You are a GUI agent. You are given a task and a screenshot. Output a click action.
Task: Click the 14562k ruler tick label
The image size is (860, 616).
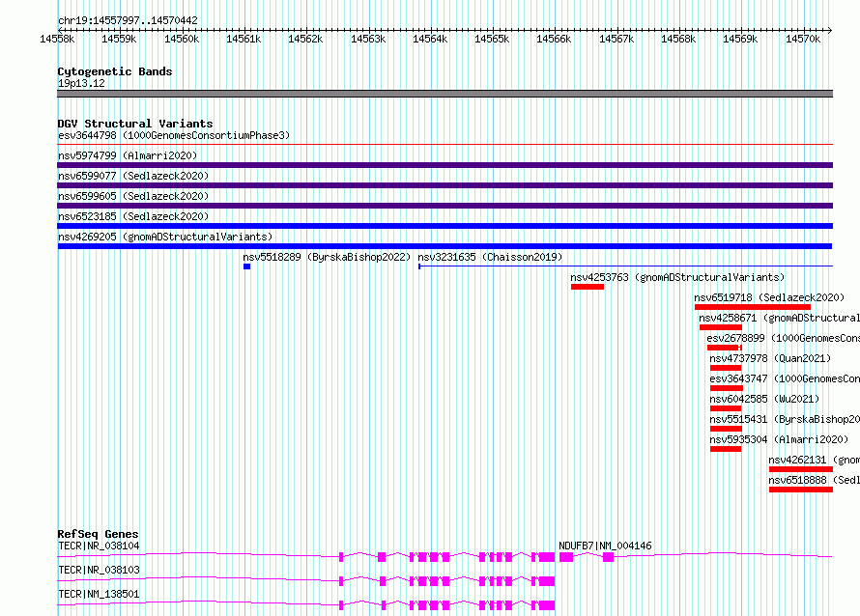(305, 39)
